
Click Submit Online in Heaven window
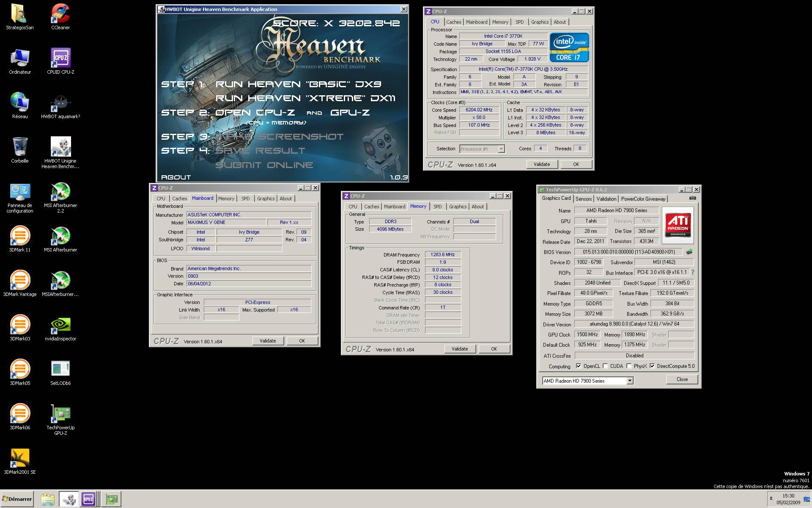point(264,165)
